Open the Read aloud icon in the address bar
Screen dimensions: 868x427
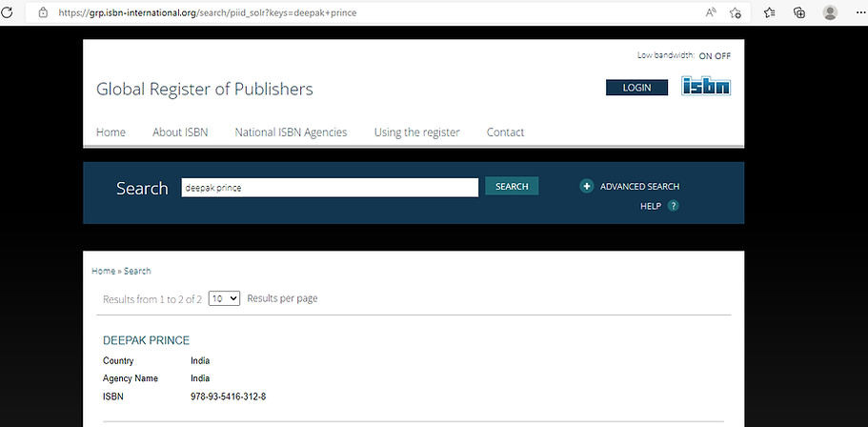[x=711, y=12]
